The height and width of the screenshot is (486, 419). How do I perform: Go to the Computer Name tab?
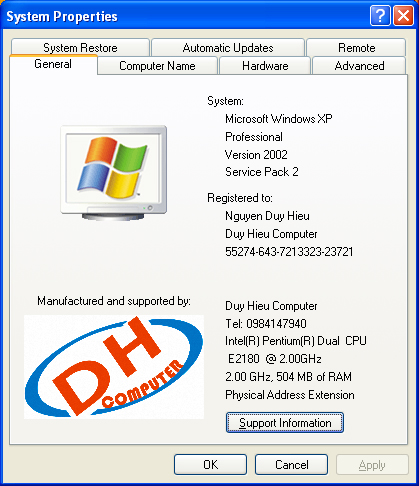pos(157,66)
